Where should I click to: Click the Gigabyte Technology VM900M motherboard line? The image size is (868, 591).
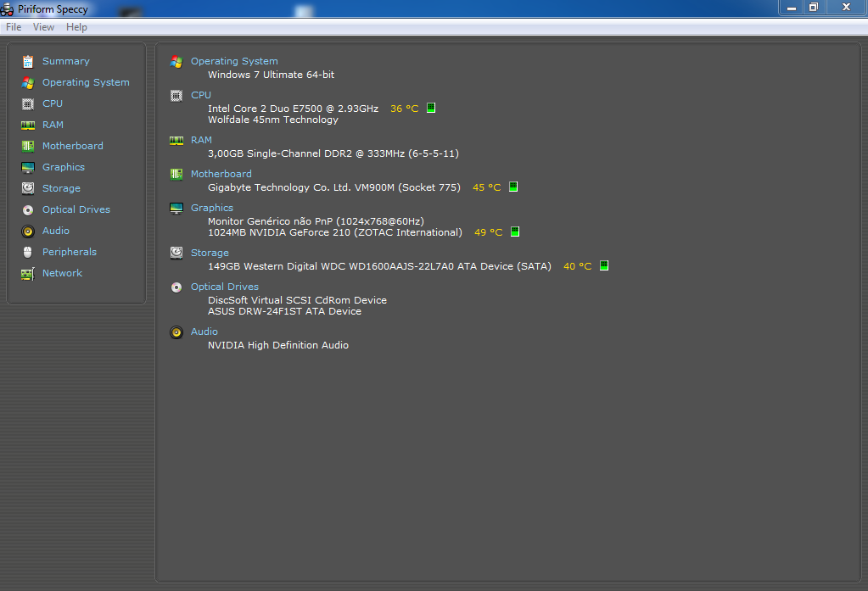333,187
